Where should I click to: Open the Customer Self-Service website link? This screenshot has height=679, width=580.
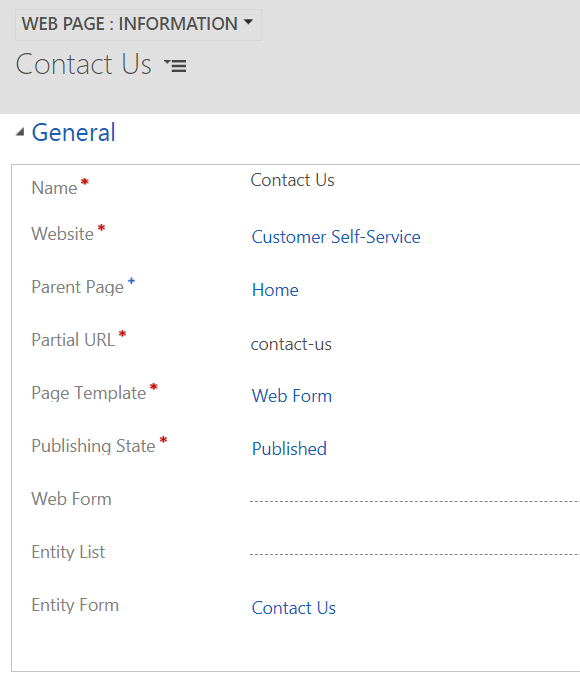(x=336, y=237)
